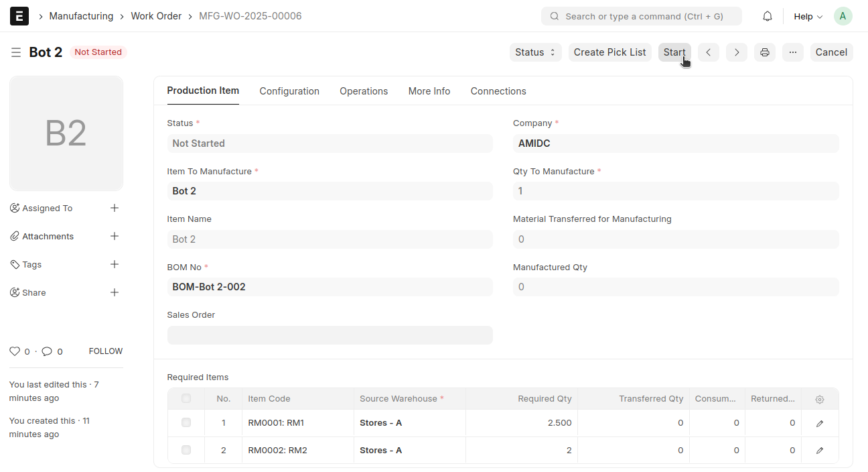The image size is (868, 472).
Task: Switch to the Connections tab
Action: pos(498,91)
